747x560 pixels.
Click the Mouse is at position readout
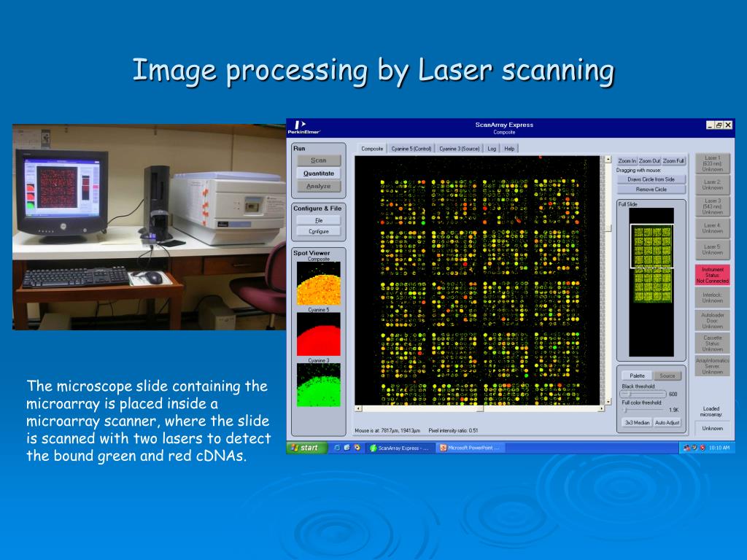point(387,430)
